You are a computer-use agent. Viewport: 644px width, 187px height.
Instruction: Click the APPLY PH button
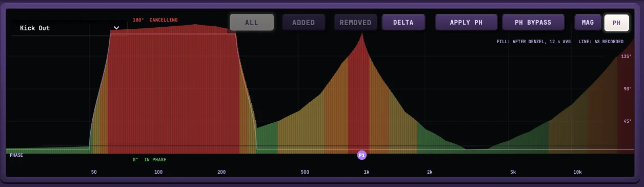coord(466,23)
